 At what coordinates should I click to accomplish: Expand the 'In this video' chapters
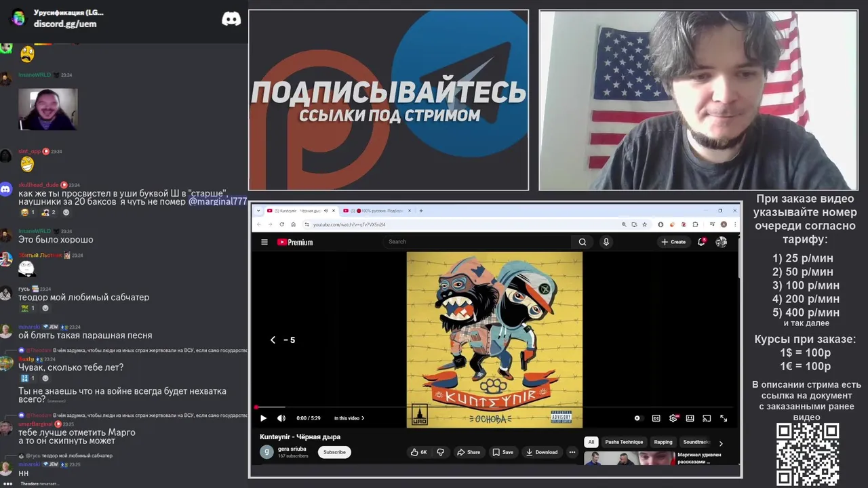pyautogui.click(x=349, y=418)
